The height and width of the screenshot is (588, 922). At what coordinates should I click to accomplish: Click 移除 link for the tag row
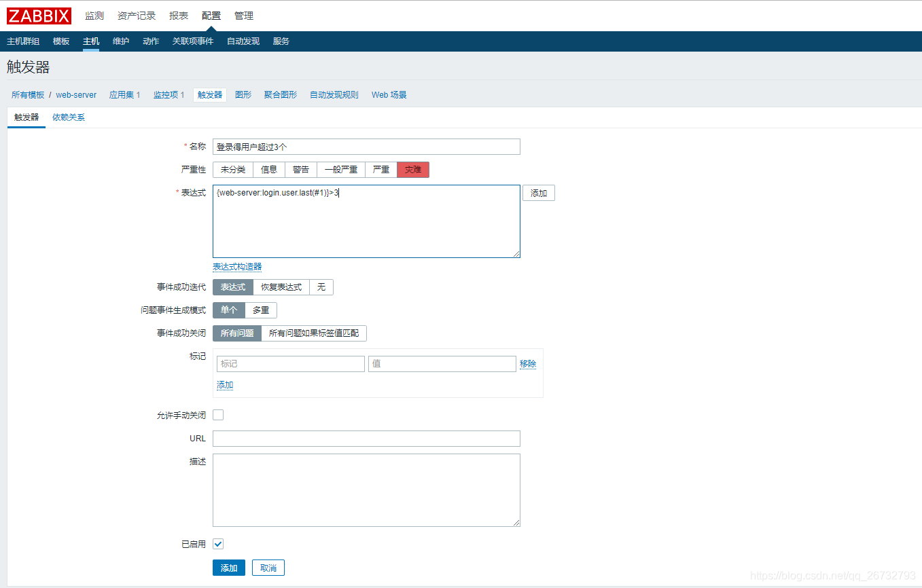click(528, 364)
